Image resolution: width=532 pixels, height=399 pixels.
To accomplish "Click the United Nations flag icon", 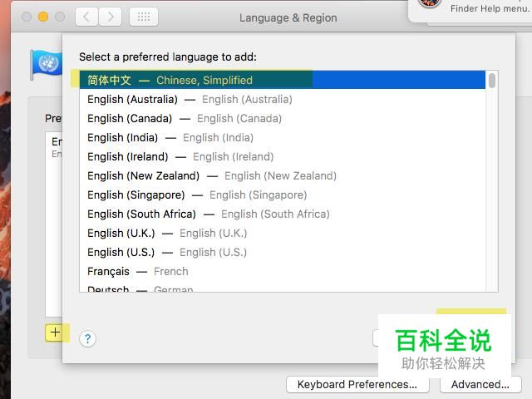I will coord(47,64).
